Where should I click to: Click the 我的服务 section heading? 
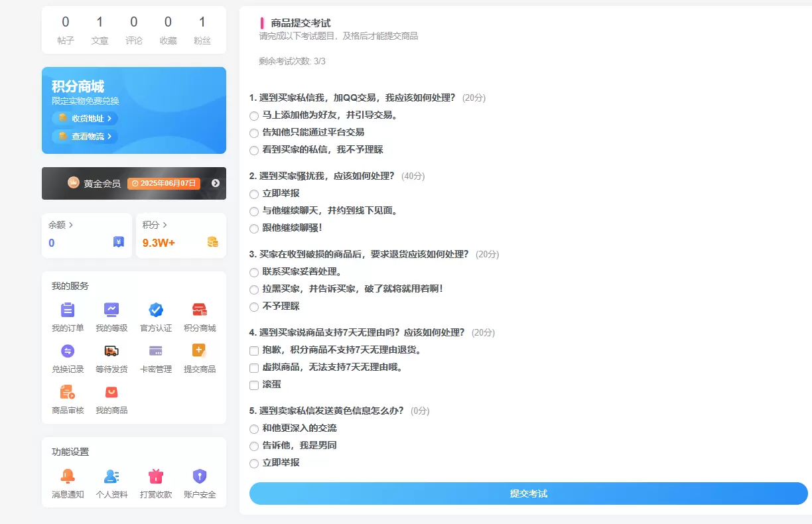[x=70, y=286]
